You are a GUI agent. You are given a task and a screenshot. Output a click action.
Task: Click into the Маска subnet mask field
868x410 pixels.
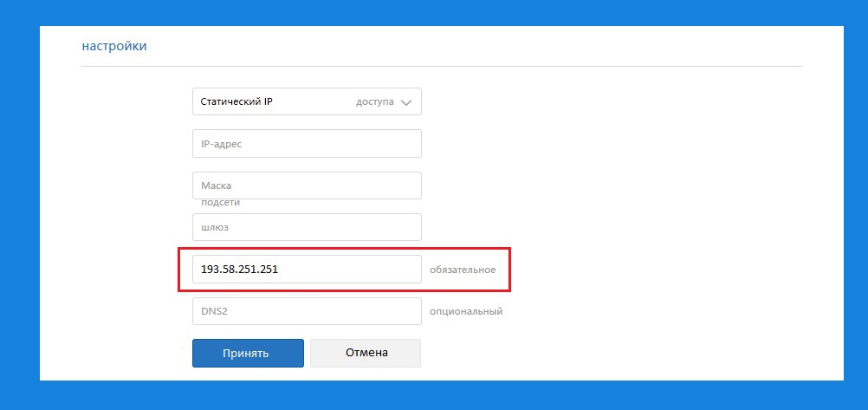pyautogui.click(x=306, y=185)
